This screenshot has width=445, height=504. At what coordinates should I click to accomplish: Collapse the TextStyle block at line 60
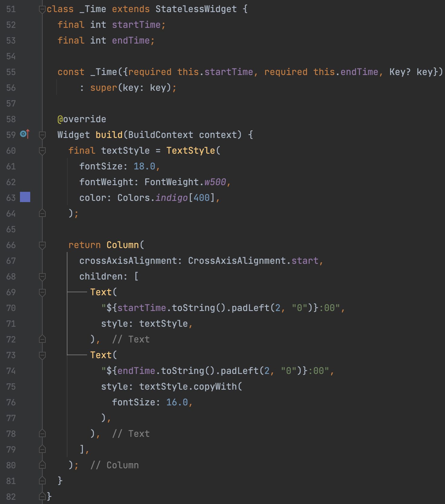click(x=42, y=151)
